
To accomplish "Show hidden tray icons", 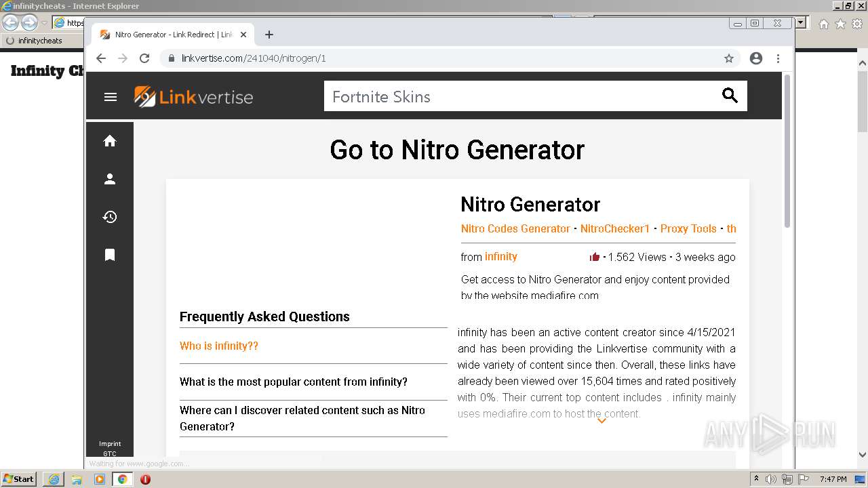I will (x=757, y=479).
